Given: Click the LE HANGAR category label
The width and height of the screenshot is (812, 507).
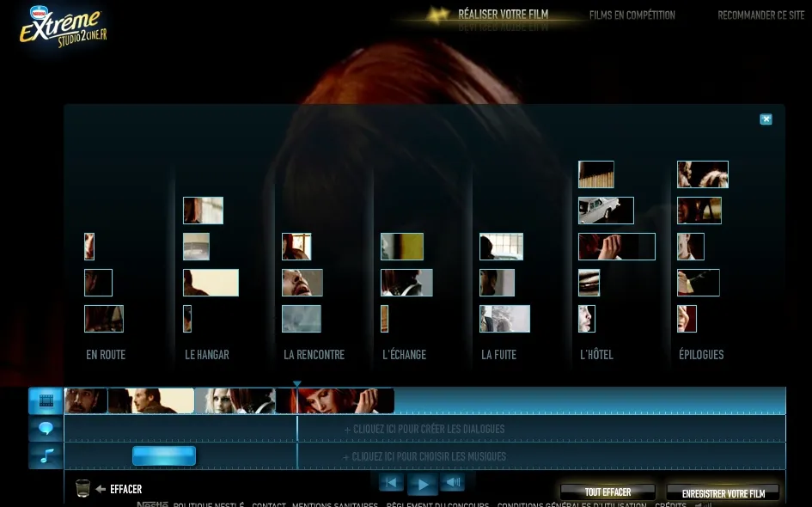Looking at the screenshot, I should pyautogui.click(x=207, y=355).
